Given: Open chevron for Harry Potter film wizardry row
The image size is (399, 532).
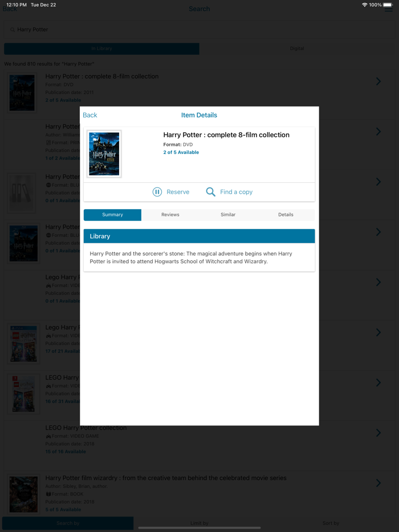Looking at the screenshot, I should click(378, 483).
